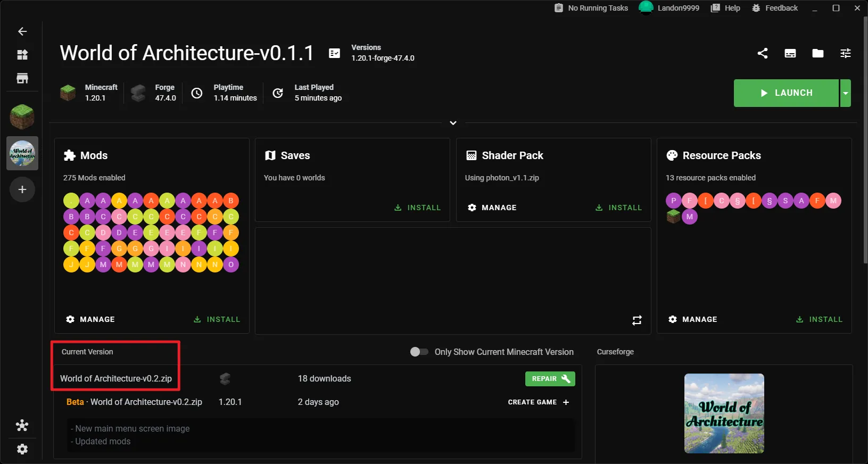Click the Minecraft 1.20.1 block icon
The image size is (868, 464).
click(x=68, y=93)
